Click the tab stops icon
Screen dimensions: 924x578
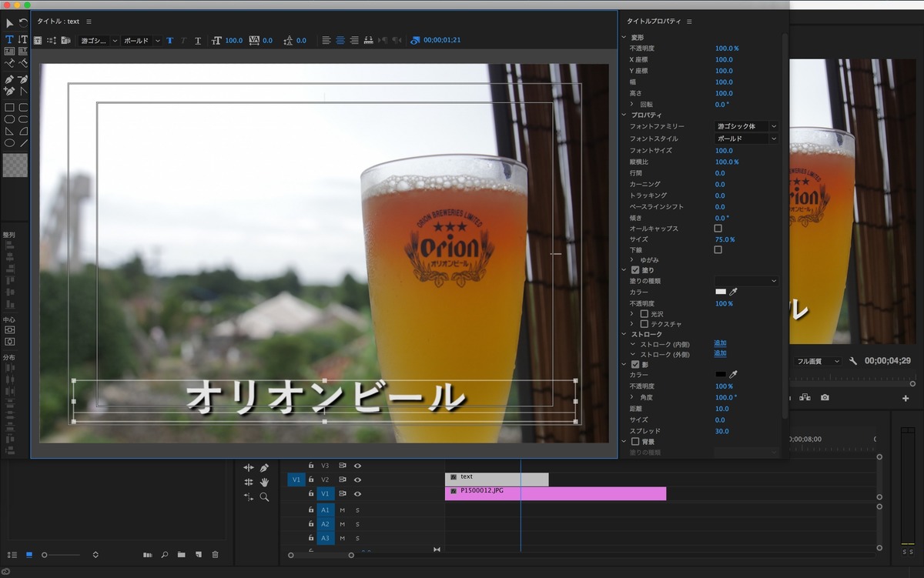368,41
